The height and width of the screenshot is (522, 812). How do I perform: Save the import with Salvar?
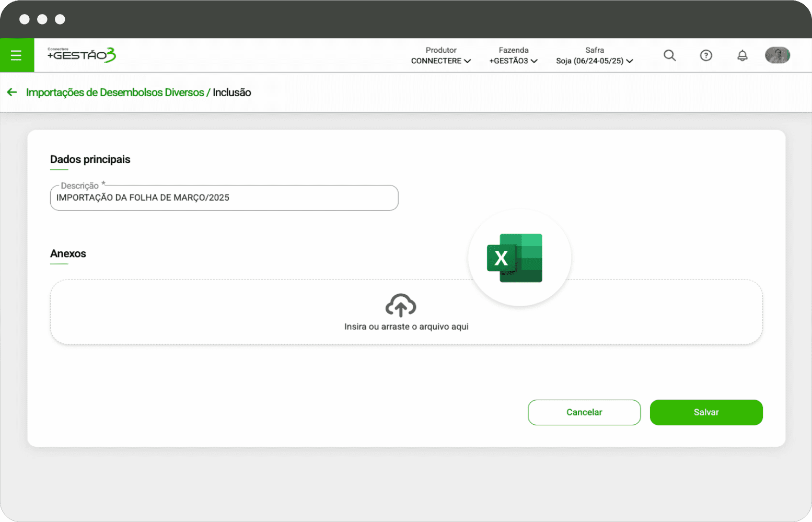click(706, 412)
